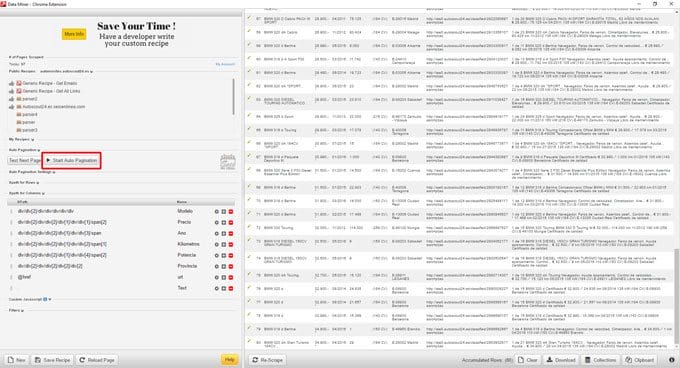Open settings gear for Kilometros column
The height and width of the screenshot is (368, 680).
(x=216, y=244)
